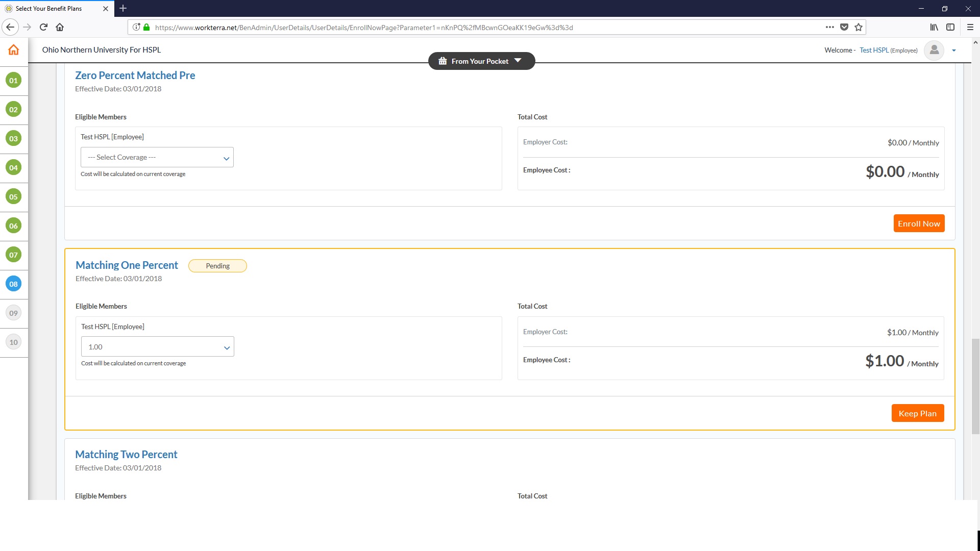Reload the page in browser
Image resolution: width=980 pixels, height=551 pixels.
point(43,28)
